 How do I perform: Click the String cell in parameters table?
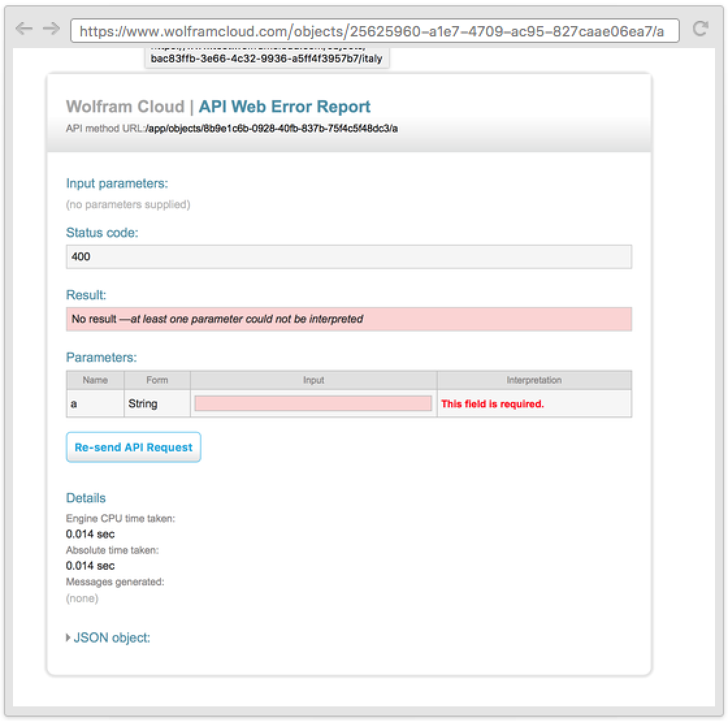pyautogui.click(x=143, y=404)
